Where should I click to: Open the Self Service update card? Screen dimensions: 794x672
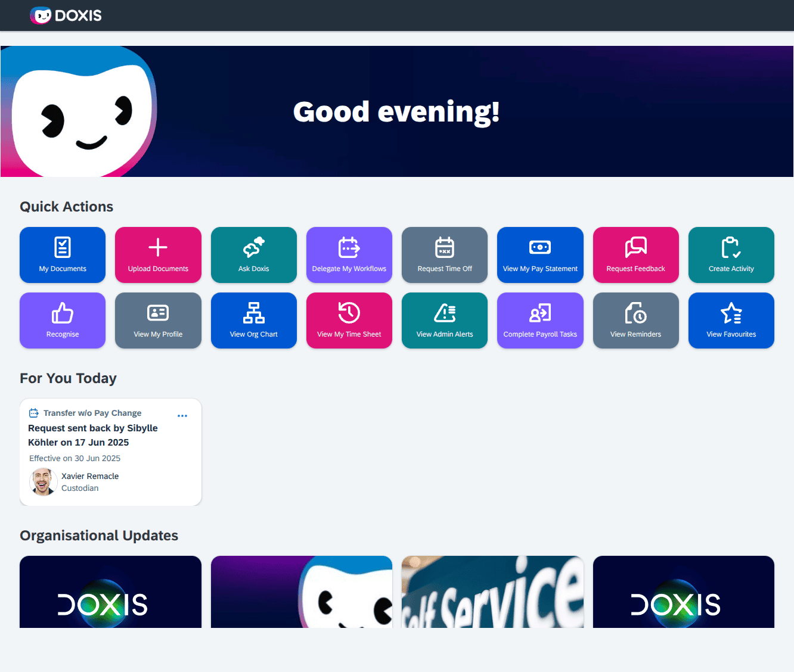point(492,592)
